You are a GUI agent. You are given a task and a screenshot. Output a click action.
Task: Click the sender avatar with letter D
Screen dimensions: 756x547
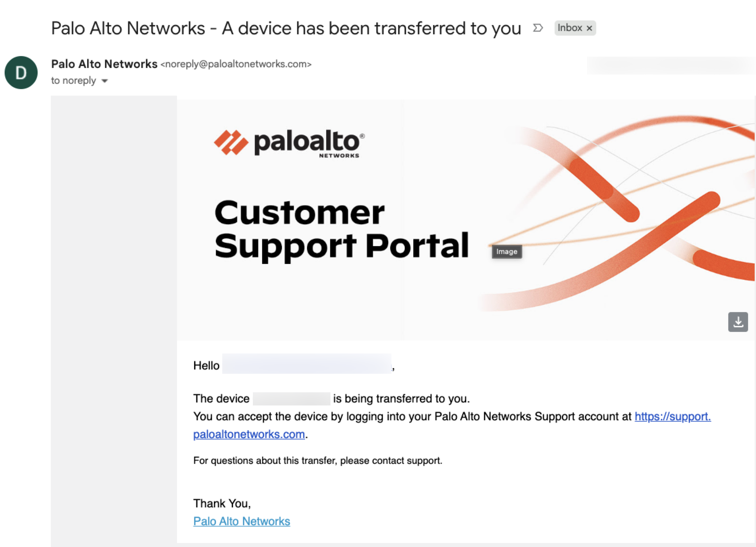(x=21, y=73)
